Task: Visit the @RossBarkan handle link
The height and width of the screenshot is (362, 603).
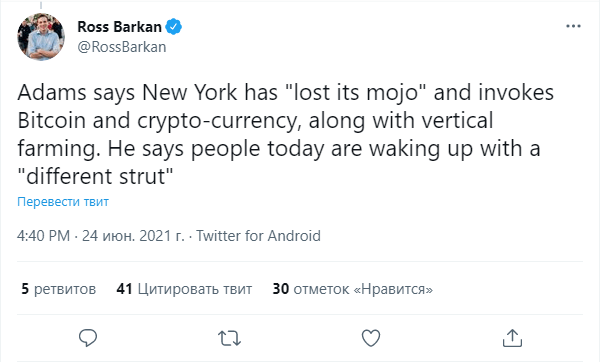Action: coord(122,47)
